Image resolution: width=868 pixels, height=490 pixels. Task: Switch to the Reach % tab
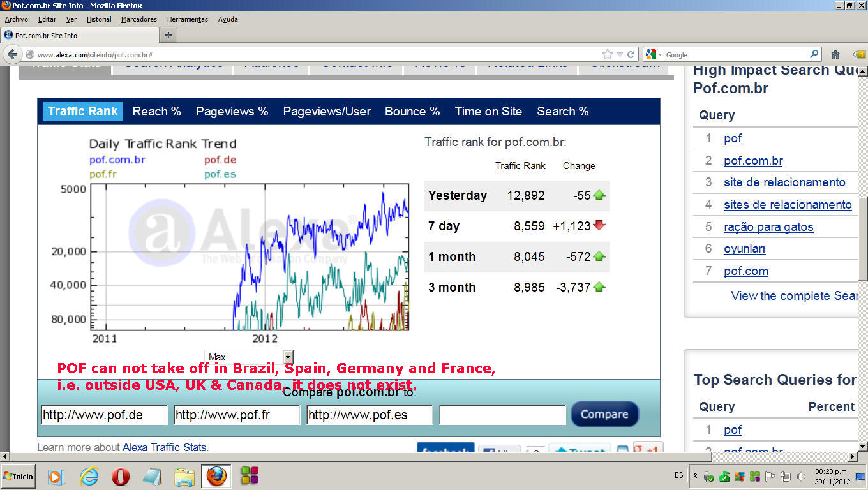pos(156,111)
